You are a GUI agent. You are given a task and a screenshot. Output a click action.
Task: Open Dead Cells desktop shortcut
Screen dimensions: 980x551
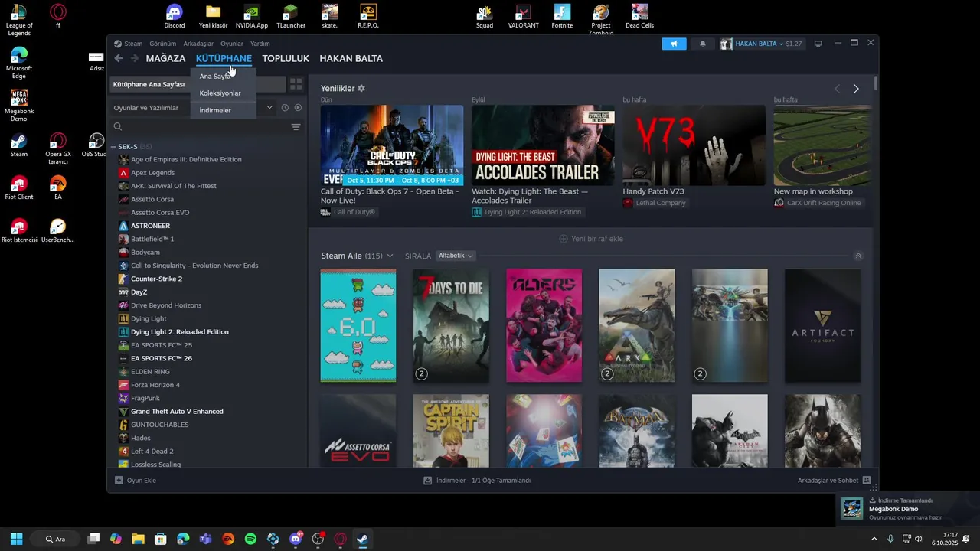tap(639, 16)
